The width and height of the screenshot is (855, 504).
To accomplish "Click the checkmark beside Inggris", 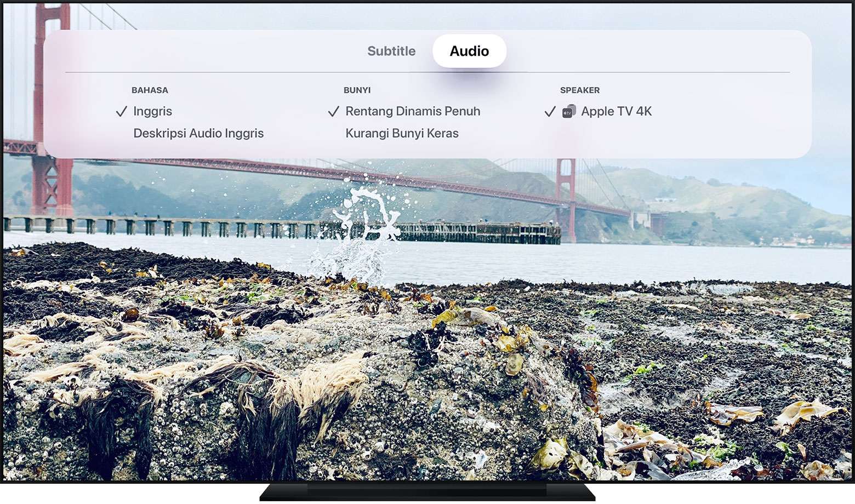I will click(x=122, y=112).
